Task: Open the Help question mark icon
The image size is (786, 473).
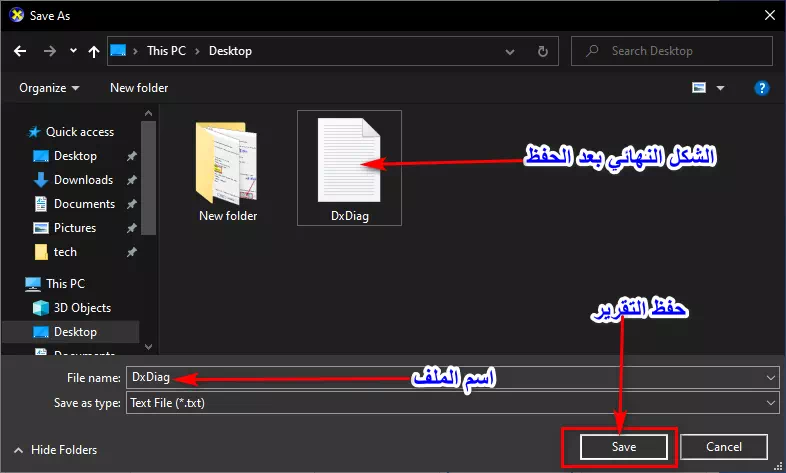Action: coord(761,88)
